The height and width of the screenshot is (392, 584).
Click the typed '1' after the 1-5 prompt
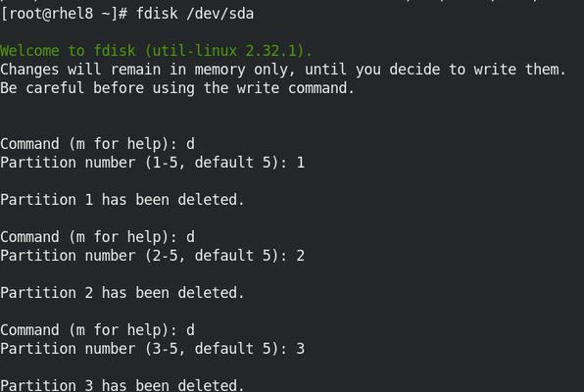pyautogui.click(x=301, y=163)
